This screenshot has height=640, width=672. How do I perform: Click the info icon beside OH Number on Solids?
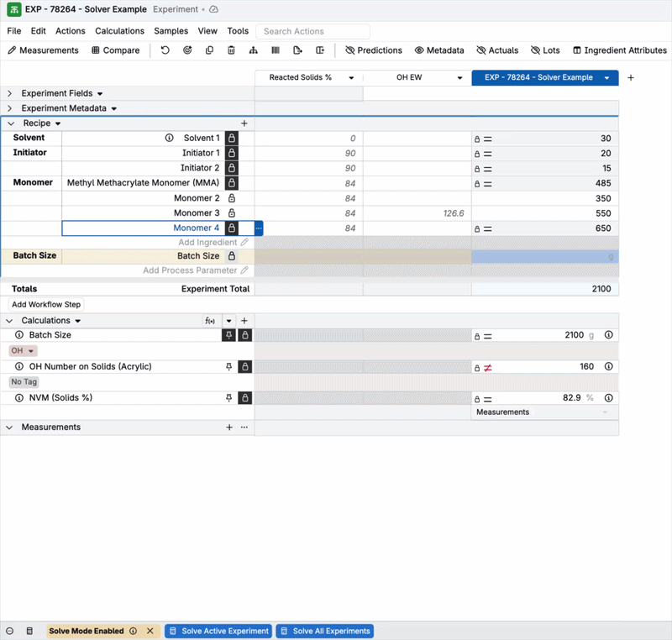pyautogui.click(x=19, y=366)
